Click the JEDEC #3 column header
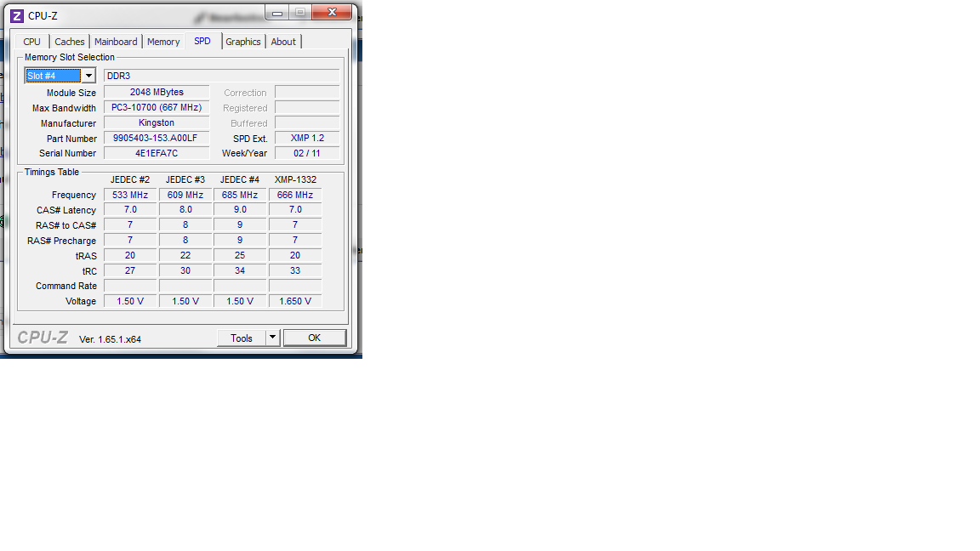The image size is (980, 551). point(185,179)
